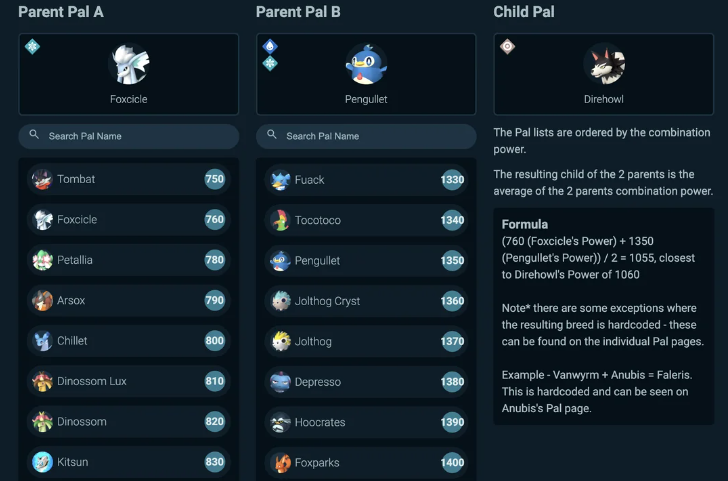
Task: Click the search icon in Parent Pal A
Action: pos(34,135)
